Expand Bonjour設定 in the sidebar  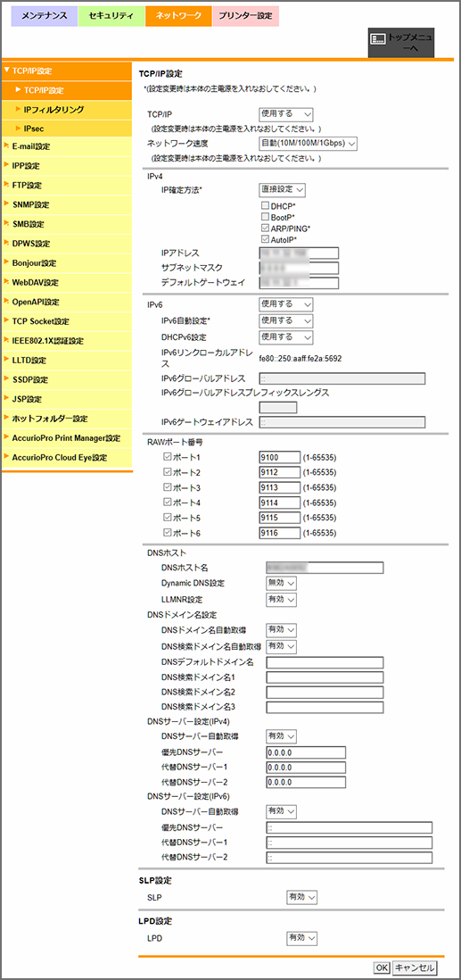point(67,263)
